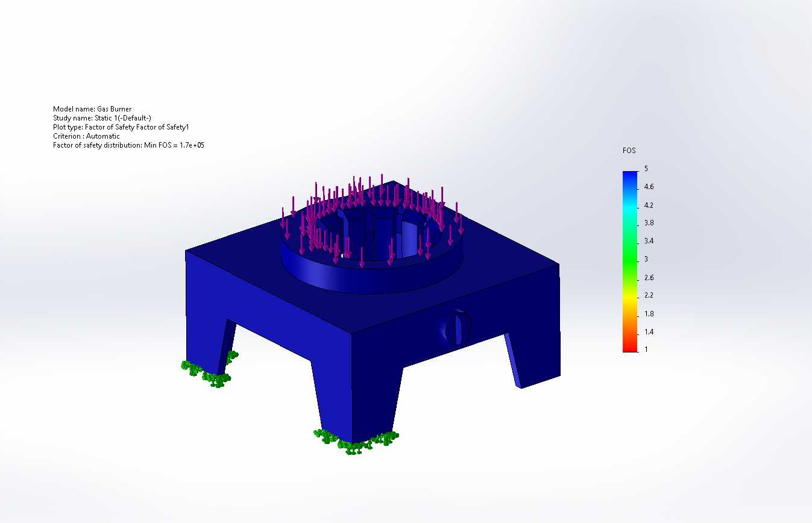Viewport: 812px width, 523px height.
Task: Select the legend minimum value 1
Action: 646,349
